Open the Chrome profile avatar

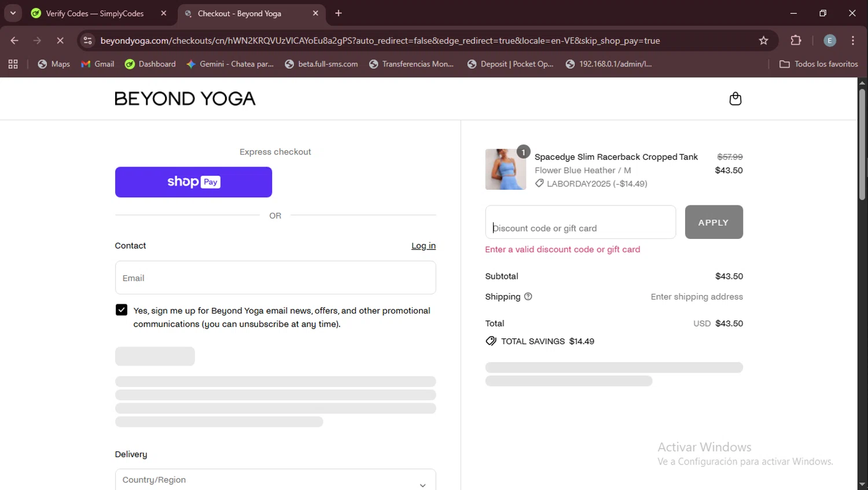click(829, 40)
